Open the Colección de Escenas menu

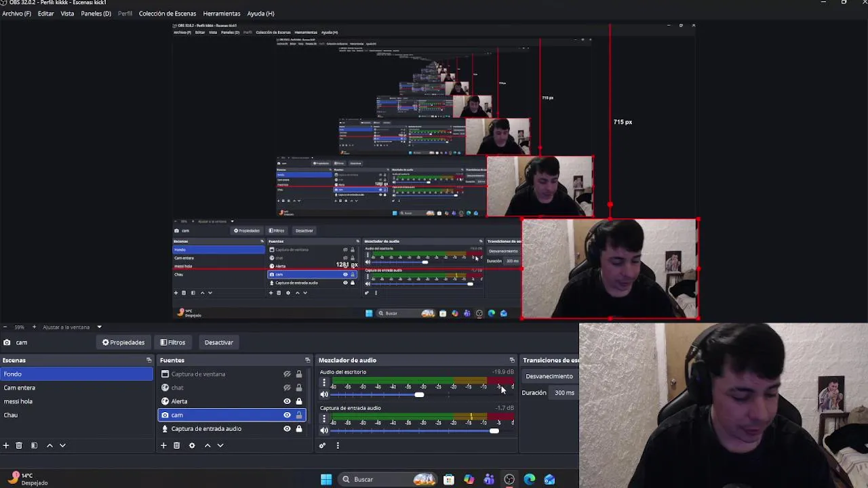pyautogui.click(x=167, y=14)
